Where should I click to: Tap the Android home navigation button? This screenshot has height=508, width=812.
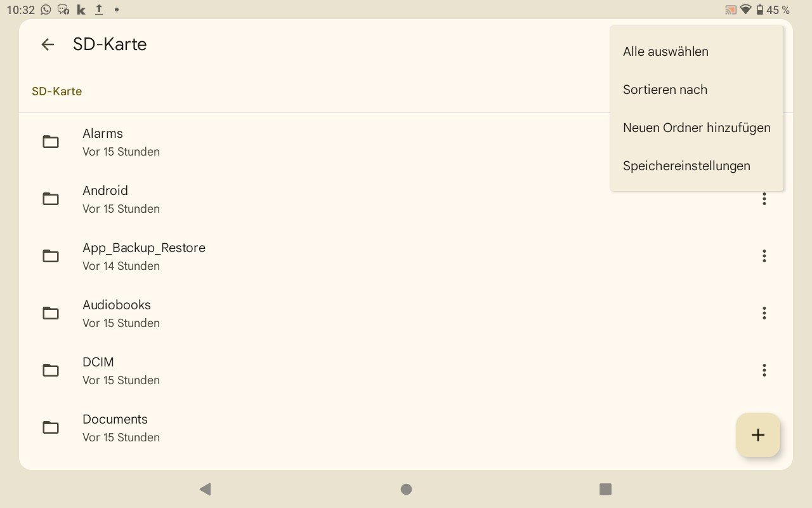(x=406, y=489)
